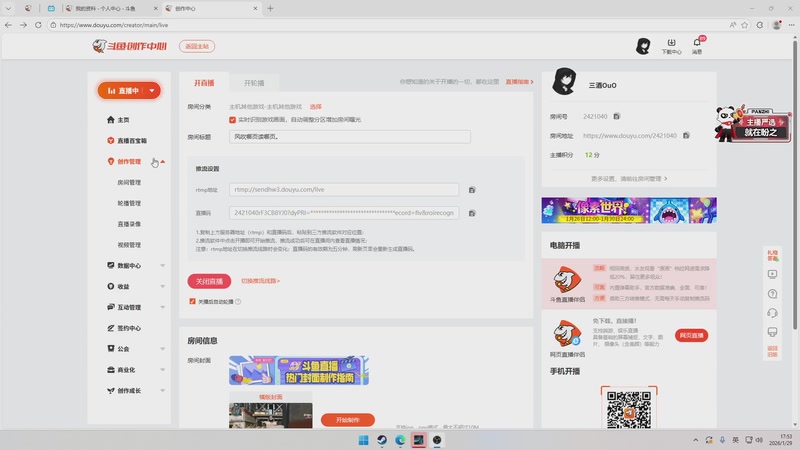Open the customer service headset icon
800x450 pixels.
point(772,313)
